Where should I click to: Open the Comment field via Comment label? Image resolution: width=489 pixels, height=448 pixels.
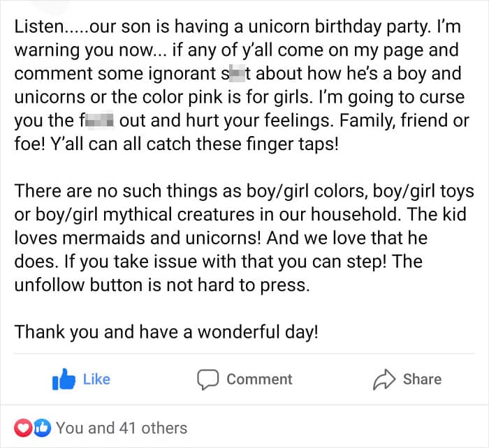259,380
